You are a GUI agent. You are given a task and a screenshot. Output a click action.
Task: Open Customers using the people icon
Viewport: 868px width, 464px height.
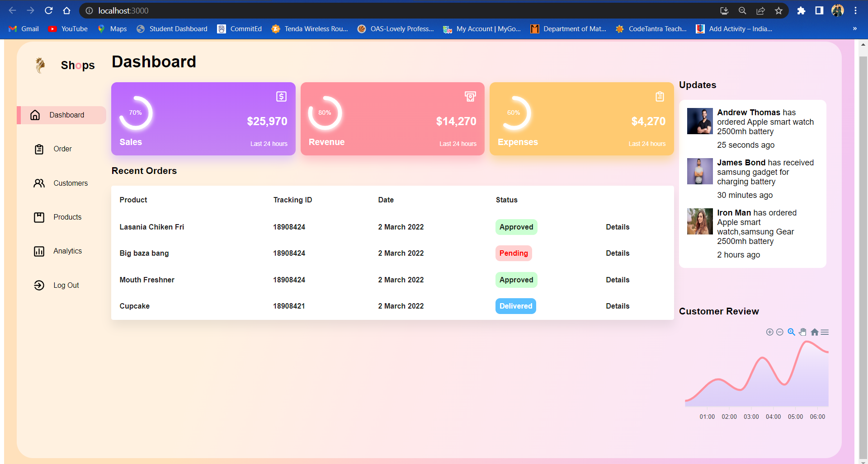(x=39, y=183)
